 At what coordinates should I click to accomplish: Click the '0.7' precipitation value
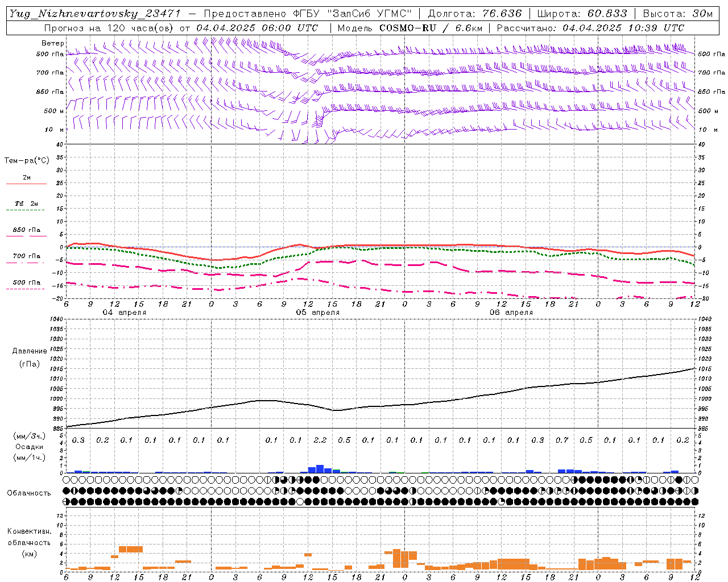coord(562,440)
